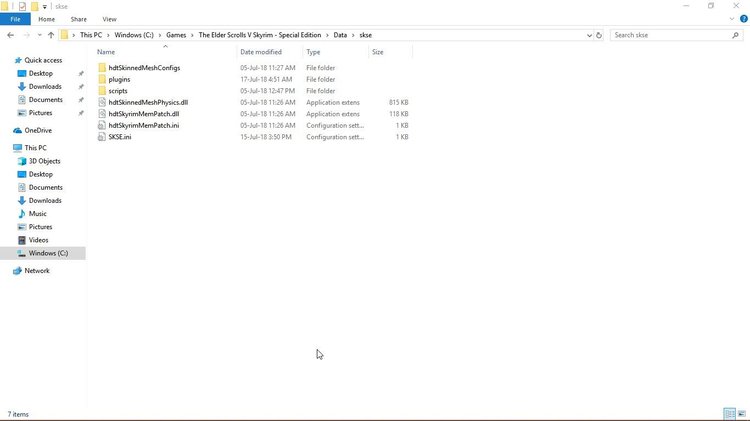
Task: Open Documents under This PC
Action: click(45, 187)
